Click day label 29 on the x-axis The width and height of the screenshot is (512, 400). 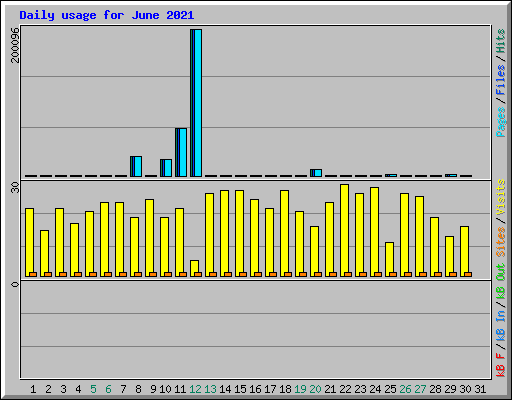coord(450,389)
